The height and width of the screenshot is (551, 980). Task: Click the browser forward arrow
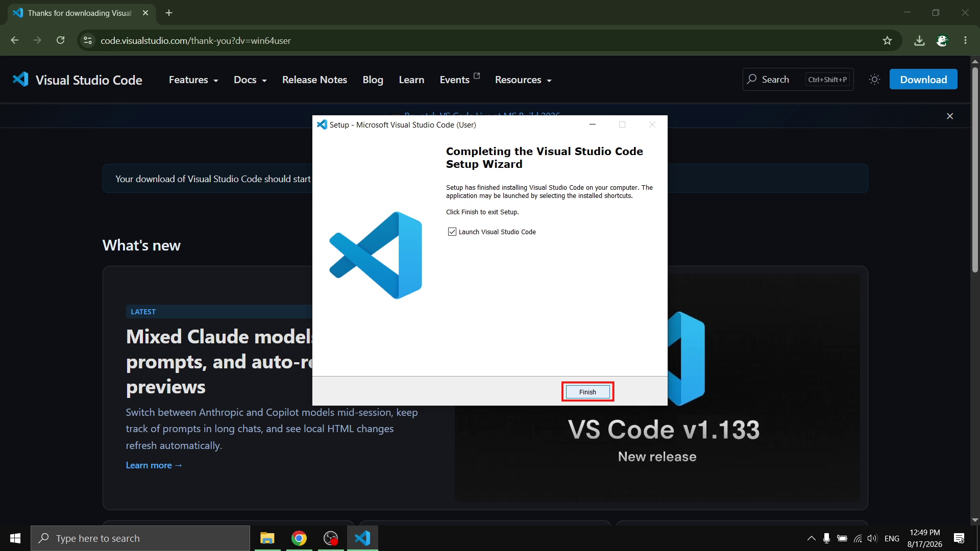(37, 40)
